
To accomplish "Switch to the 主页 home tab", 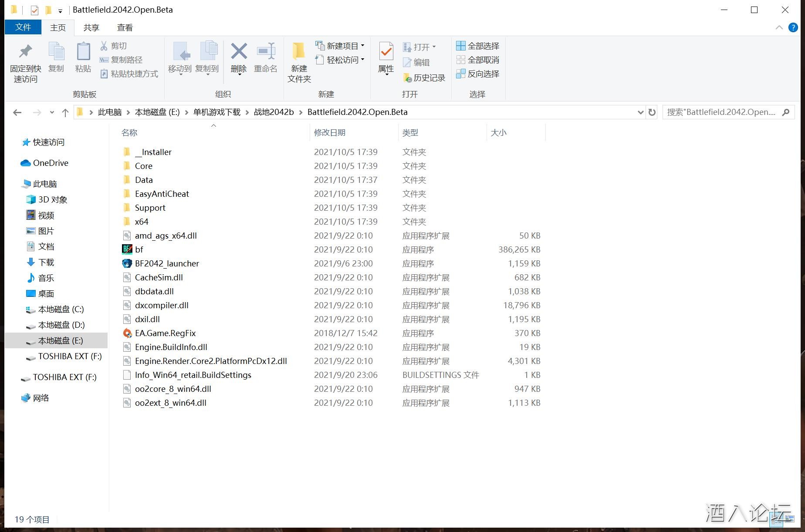I will tap(58, 27).
